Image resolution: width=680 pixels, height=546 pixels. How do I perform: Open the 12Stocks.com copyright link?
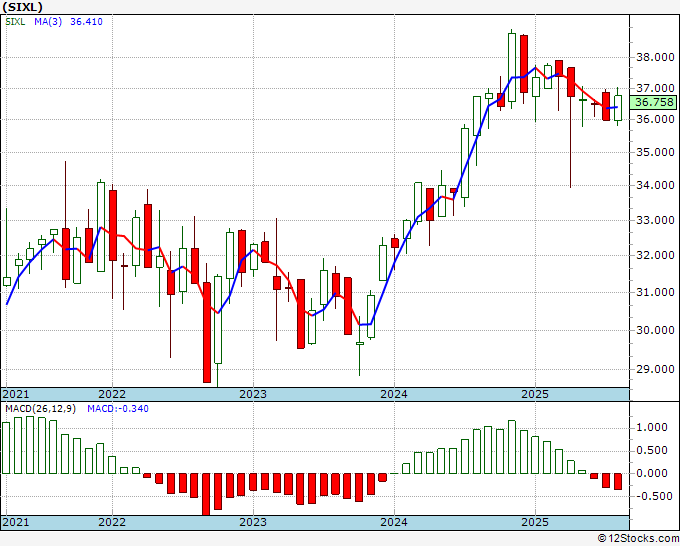pyautogui.click(x=638, y=539)
